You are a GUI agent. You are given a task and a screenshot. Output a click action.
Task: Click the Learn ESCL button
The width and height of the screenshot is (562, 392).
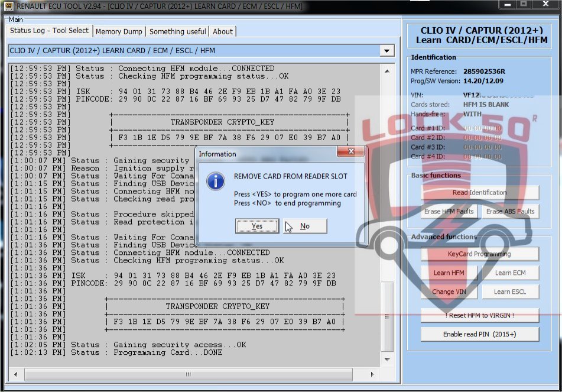pos(510,291)
